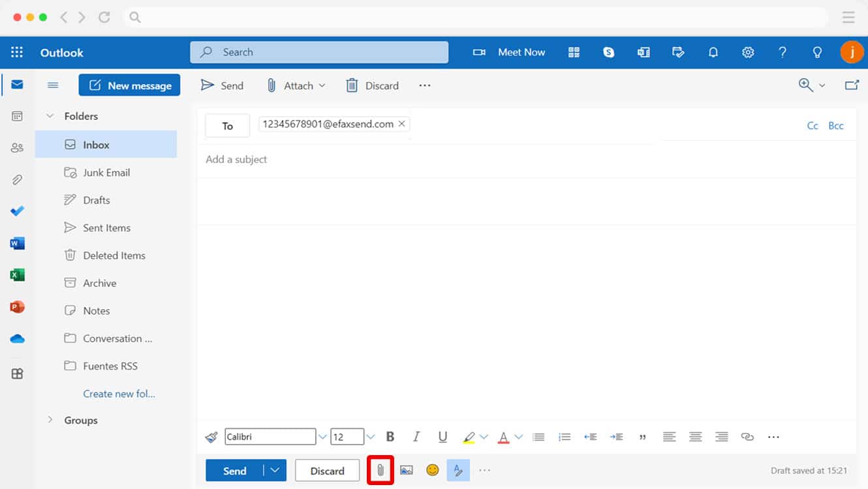Open Excel from the left sidebar

click(x=16, y=274)
